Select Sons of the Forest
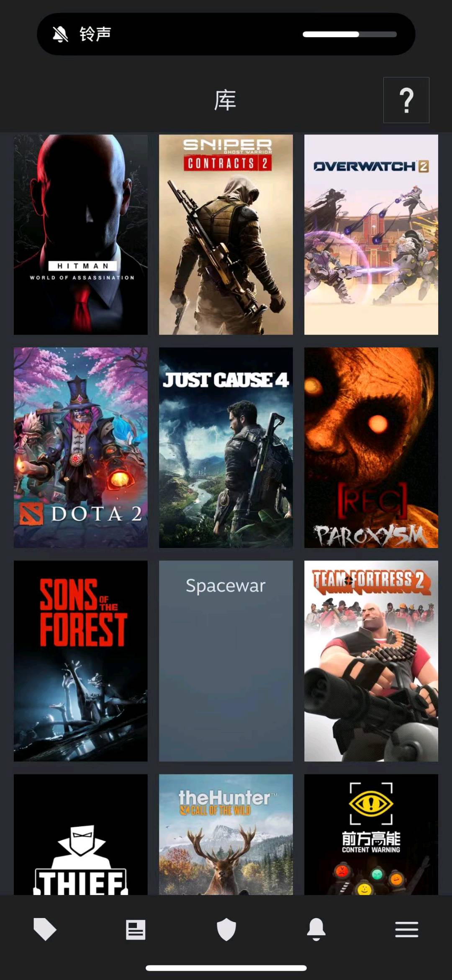The image size is (452, 980). [81, 661]
